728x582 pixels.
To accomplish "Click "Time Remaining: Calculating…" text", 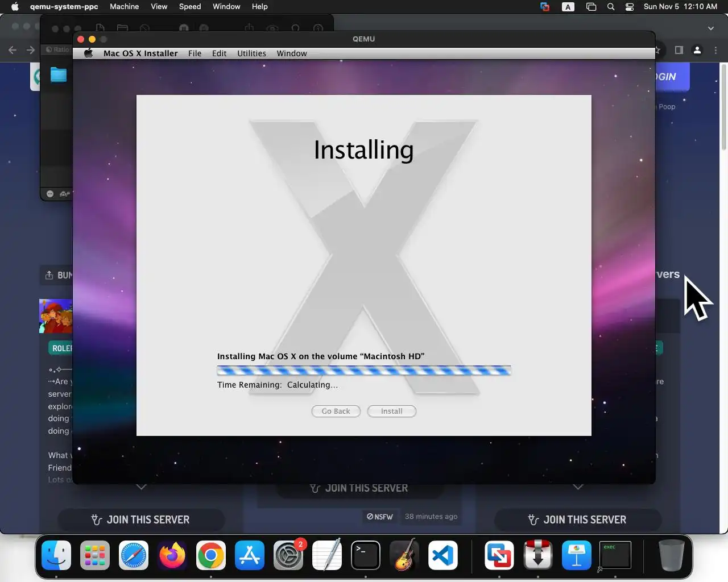I will (278, 385).
